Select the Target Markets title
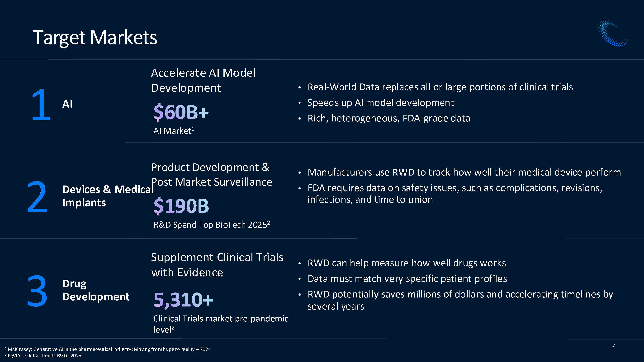 pos(95,37)
